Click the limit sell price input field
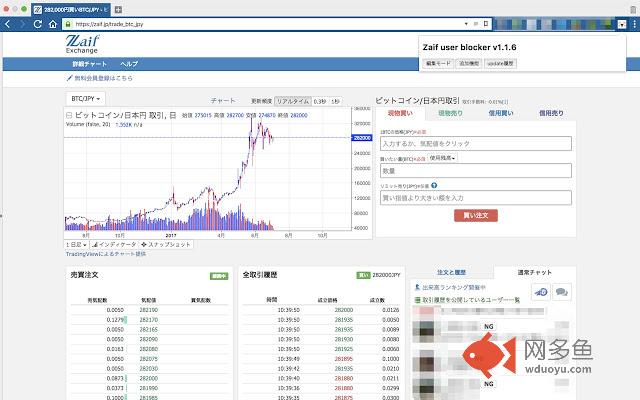 (x=476, y=198)
